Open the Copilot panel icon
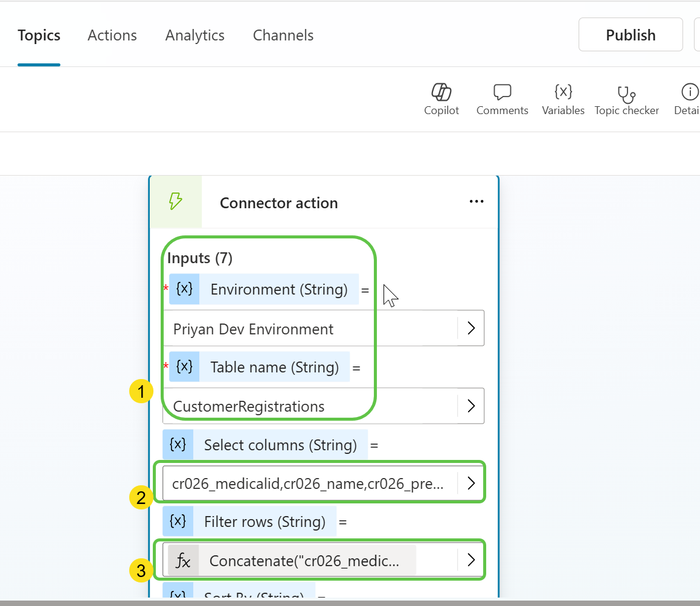The width and height of the screenshot is (700, 606). click(x=442, y=92)
